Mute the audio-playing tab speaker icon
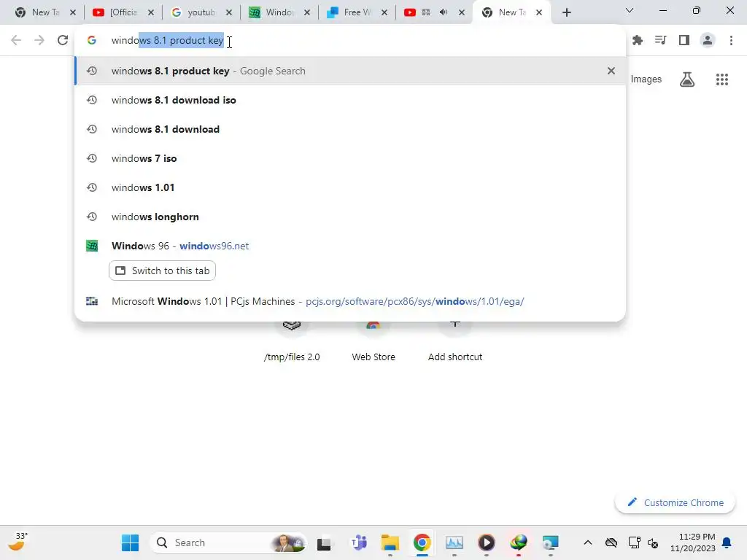The height and width of the screenshot is (560, 747). [x=444, y=12]
